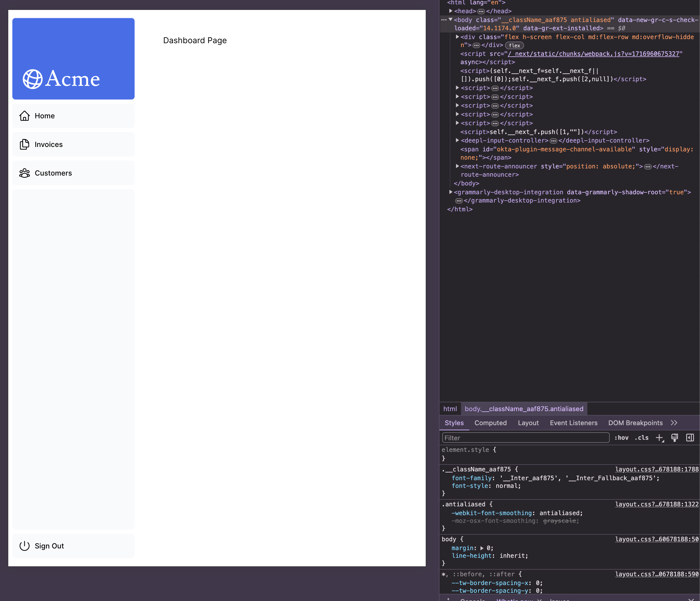Click the Home house icon in sidebar
The image size is (700, 601).
click(x=24, y=116)
